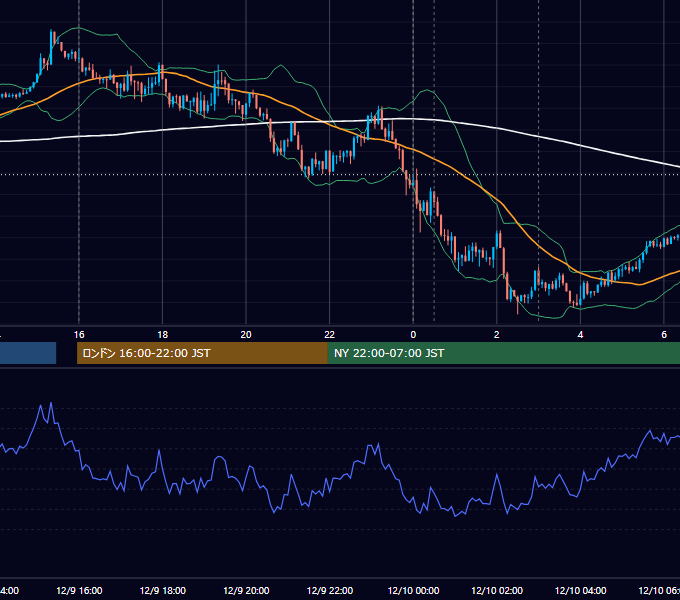Select hour label 6 on price chart axis
Image resolution: width=680 pixels, height=600 pixels.
664,334
